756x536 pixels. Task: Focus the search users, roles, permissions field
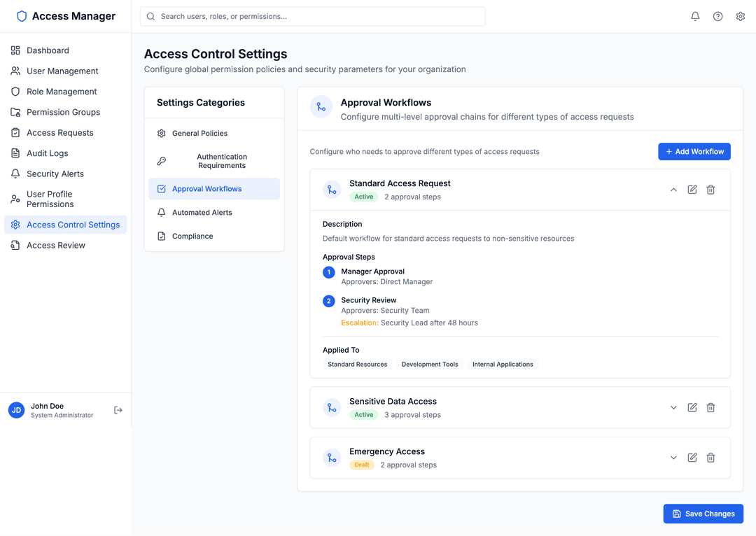(x=312, y=16)
